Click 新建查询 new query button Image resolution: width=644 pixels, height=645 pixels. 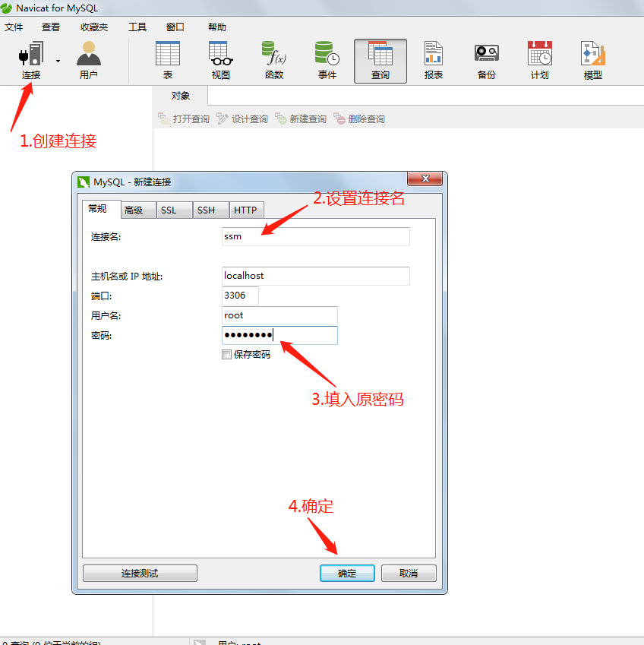(301, 119)
